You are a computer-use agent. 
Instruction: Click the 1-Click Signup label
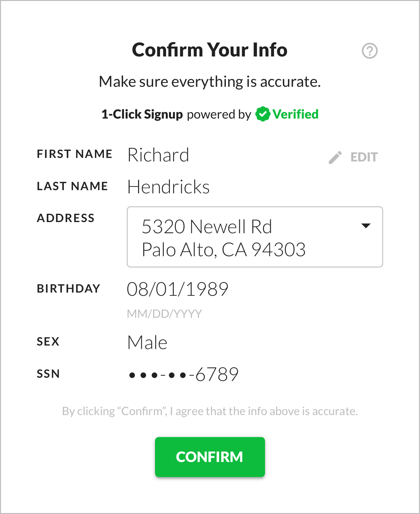click(x=142, y=114)
